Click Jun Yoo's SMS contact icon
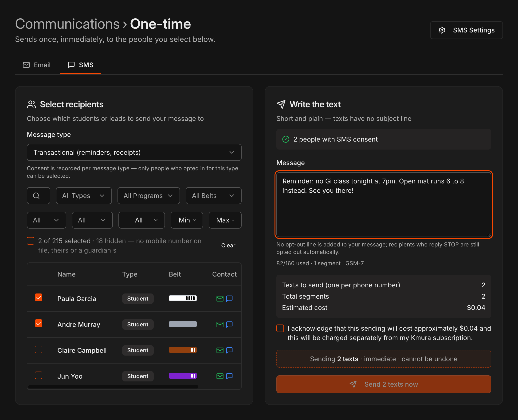This screenshot has width=518, height=420. [x=229, y=376]
